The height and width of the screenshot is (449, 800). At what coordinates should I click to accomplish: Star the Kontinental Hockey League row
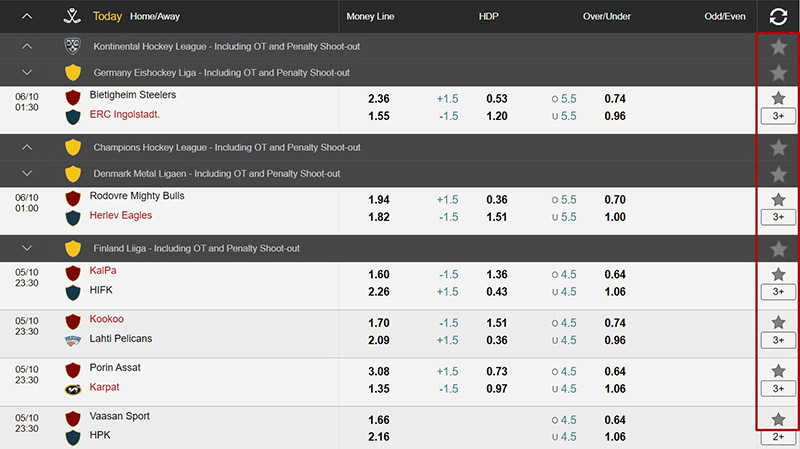778,46
